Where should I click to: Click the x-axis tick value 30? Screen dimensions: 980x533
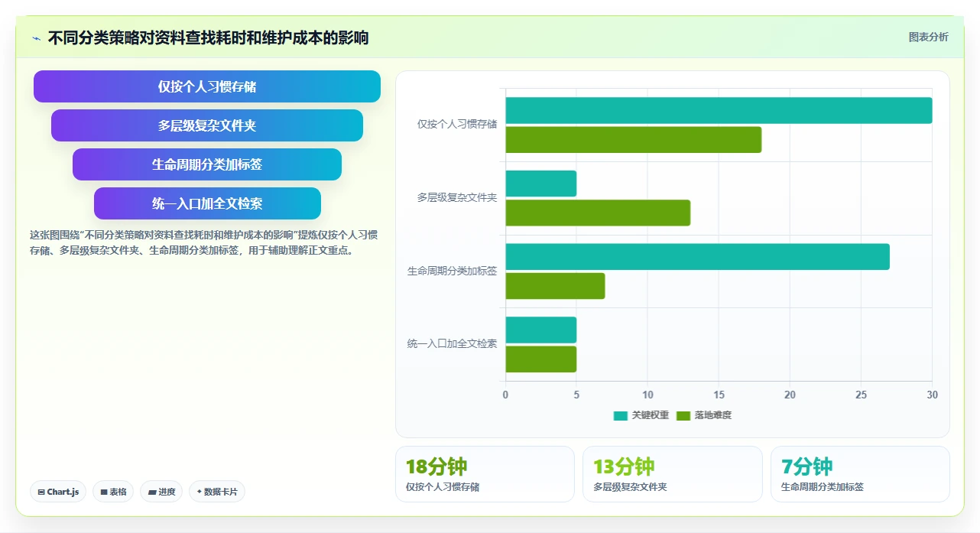(x=932, y=395)
